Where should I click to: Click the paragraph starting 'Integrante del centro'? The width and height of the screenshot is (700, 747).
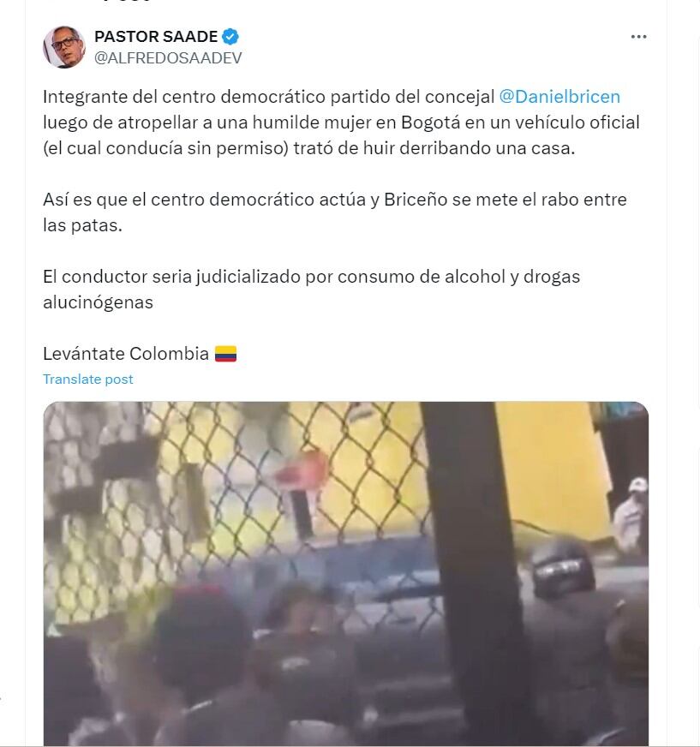(x=341, y=123)
